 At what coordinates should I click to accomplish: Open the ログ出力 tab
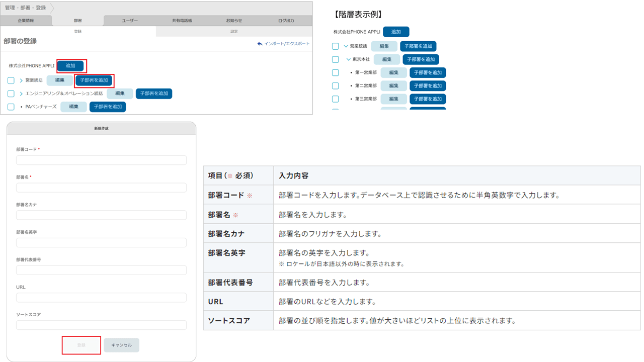tap(286, 21)
